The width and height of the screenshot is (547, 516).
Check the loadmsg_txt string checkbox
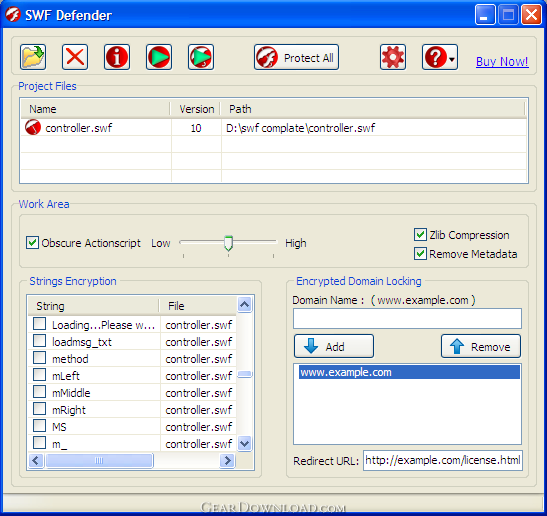click(x=39, y=341)
